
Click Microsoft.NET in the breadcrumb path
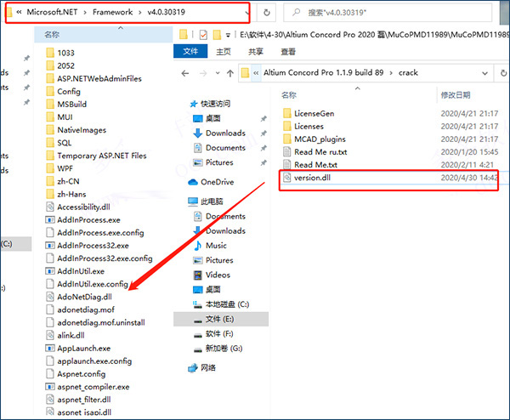52,12
